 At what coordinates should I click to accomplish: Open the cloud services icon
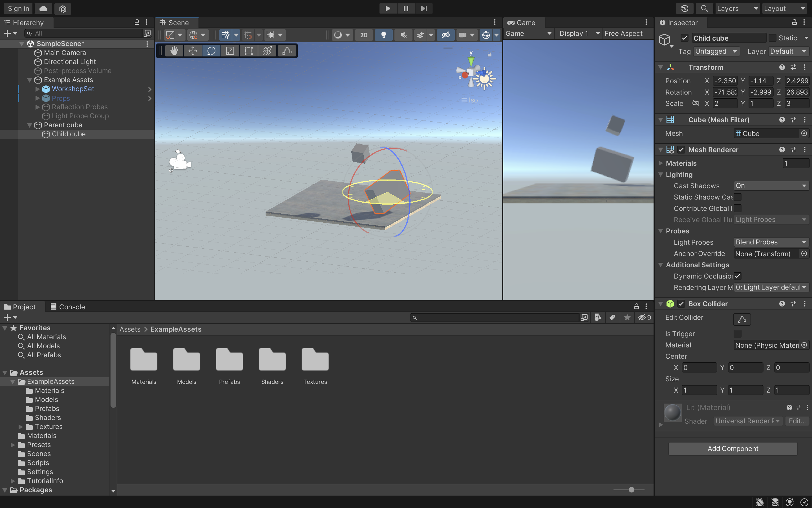point(43,8)
